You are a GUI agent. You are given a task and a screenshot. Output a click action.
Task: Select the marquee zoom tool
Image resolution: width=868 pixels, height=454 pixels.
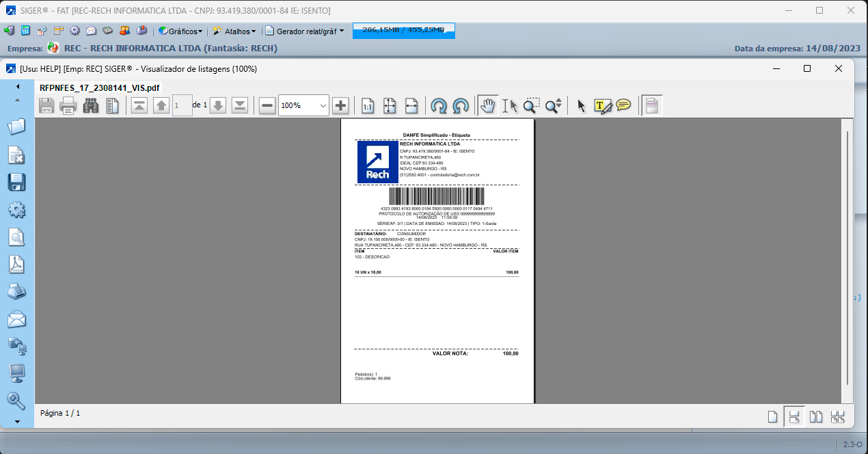click(531, 105)
